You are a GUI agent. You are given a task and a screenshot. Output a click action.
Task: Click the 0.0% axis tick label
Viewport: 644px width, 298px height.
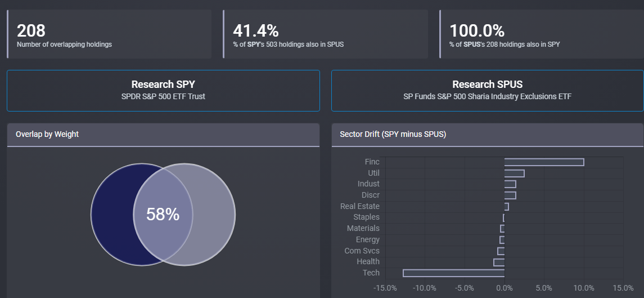[505, 288]
